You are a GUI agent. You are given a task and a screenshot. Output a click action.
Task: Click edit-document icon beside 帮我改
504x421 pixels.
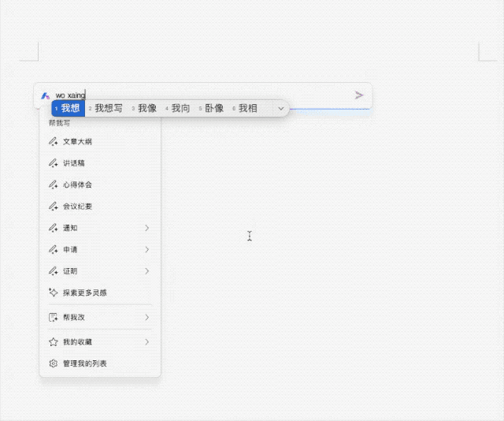(53, 318)
